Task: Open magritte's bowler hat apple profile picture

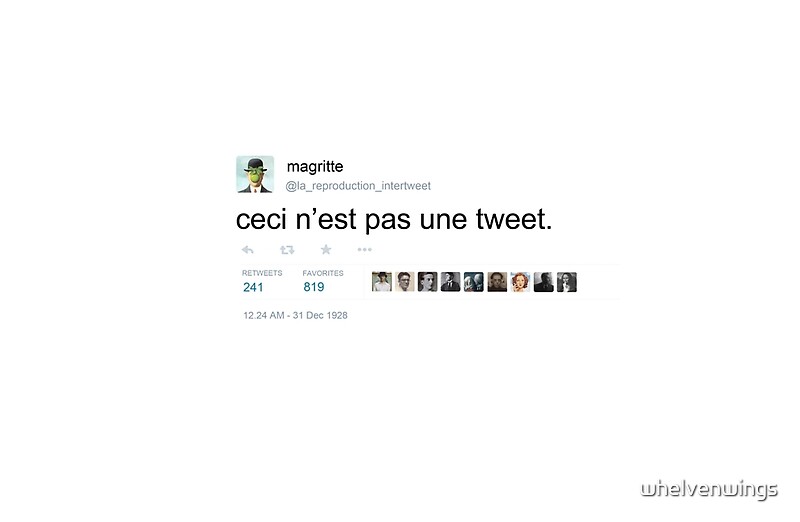Action: 255,175
